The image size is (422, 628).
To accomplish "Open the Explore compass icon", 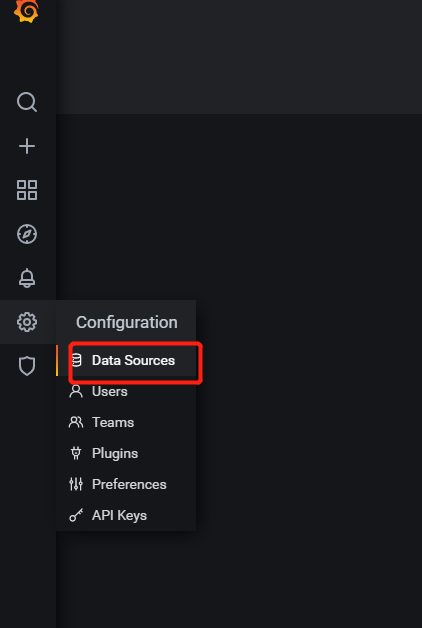I will point(27,234).
